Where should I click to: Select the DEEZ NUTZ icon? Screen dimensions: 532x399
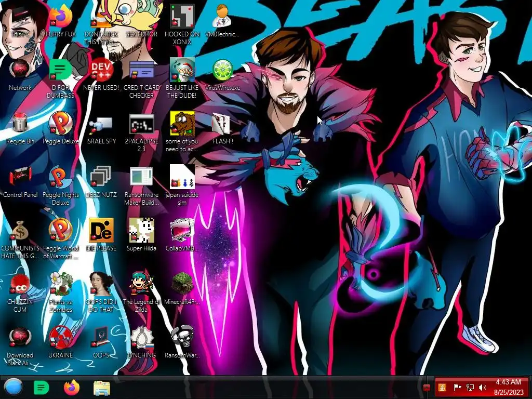tap(101, 182)
